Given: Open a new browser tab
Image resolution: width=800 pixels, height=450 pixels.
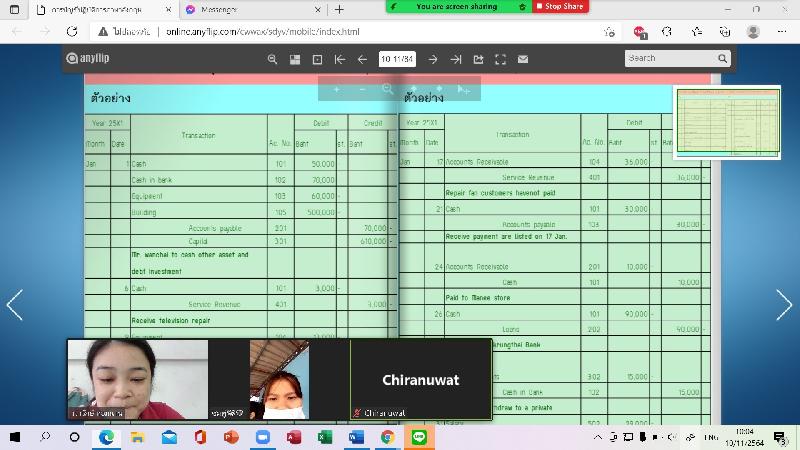Looking at the screenshot, I should pos(340,9).
